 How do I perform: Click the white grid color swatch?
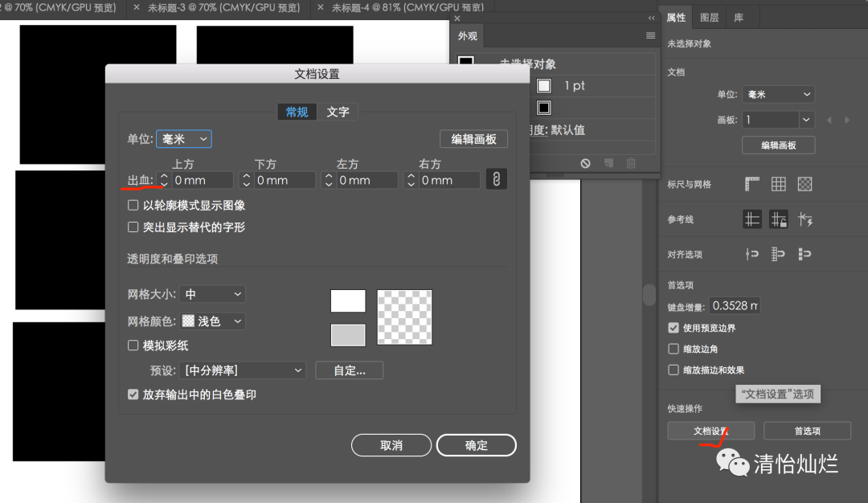point(347,300)
